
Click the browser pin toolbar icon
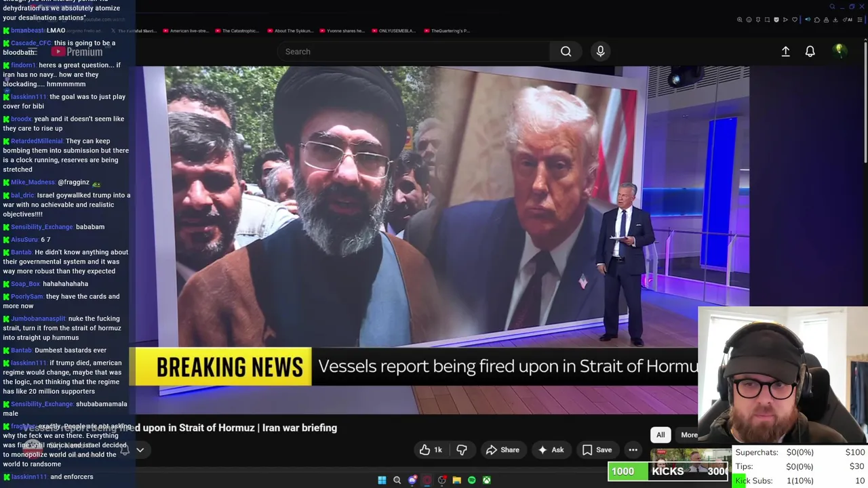(758, 20)
